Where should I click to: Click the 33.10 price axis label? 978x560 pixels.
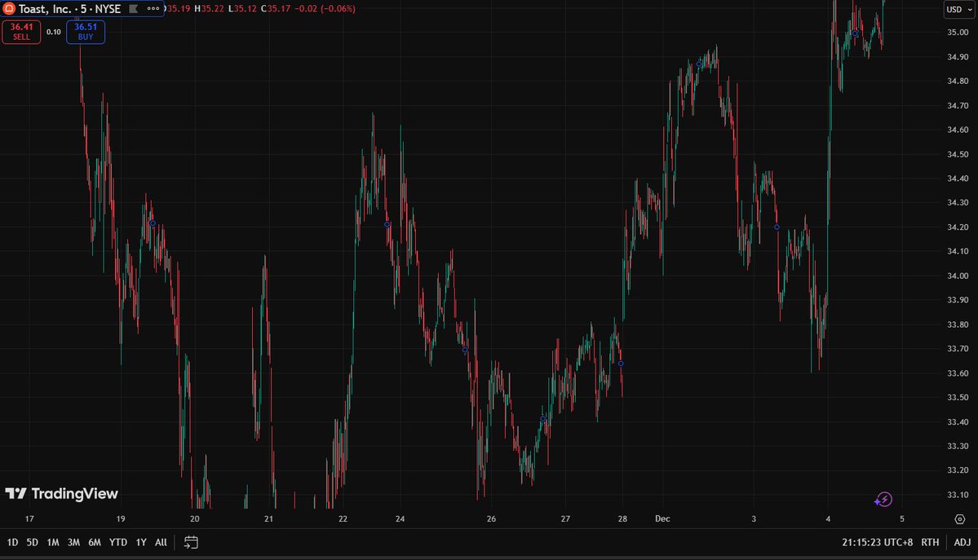pyautogui.click(x=958, y=495)
